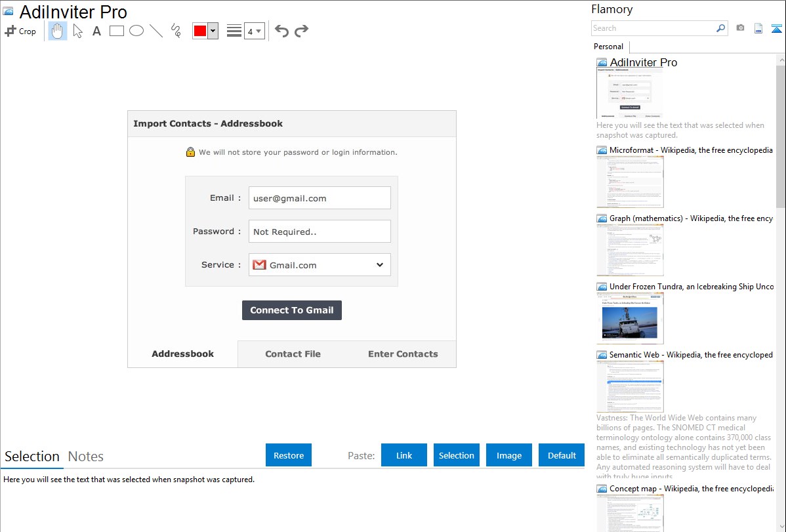The image size is (786, 532).
Task: Click the Selection paste button
Action: [x=456, y=455]
